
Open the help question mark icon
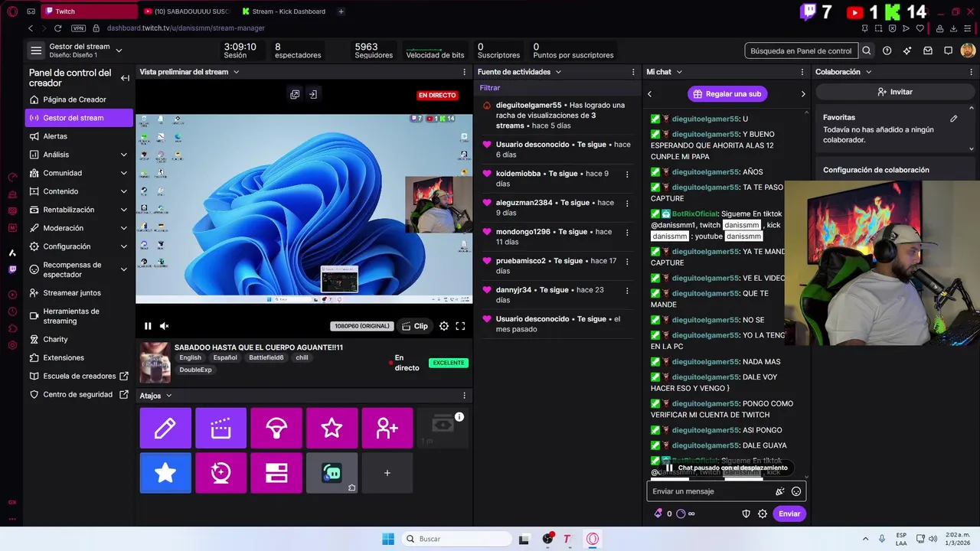[887, 51]
